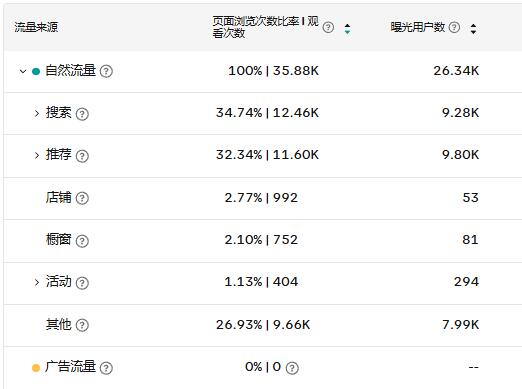Click help icon next to 0% | 0 value
Screen dimensions: 522x389
tap(292, 368)
